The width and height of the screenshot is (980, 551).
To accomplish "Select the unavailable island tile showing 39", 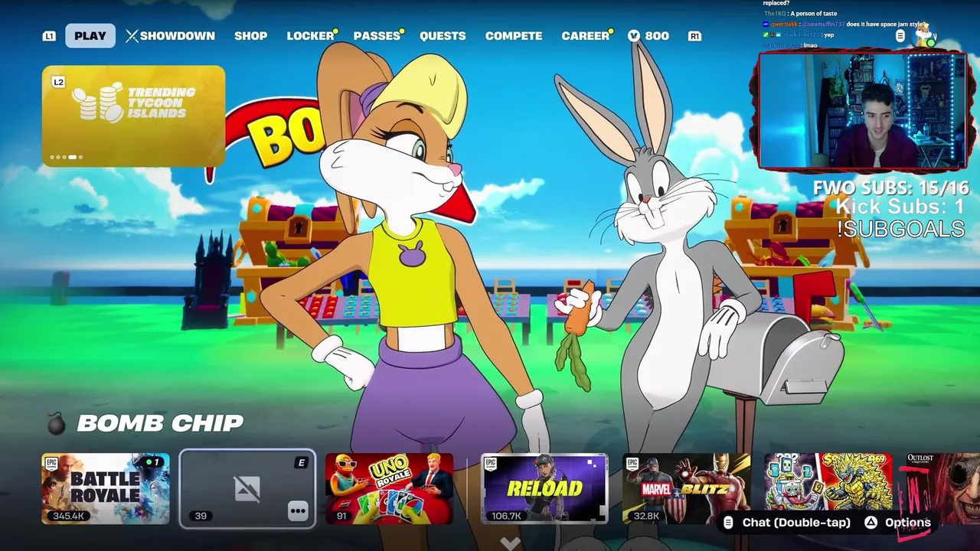I will 247,489.
